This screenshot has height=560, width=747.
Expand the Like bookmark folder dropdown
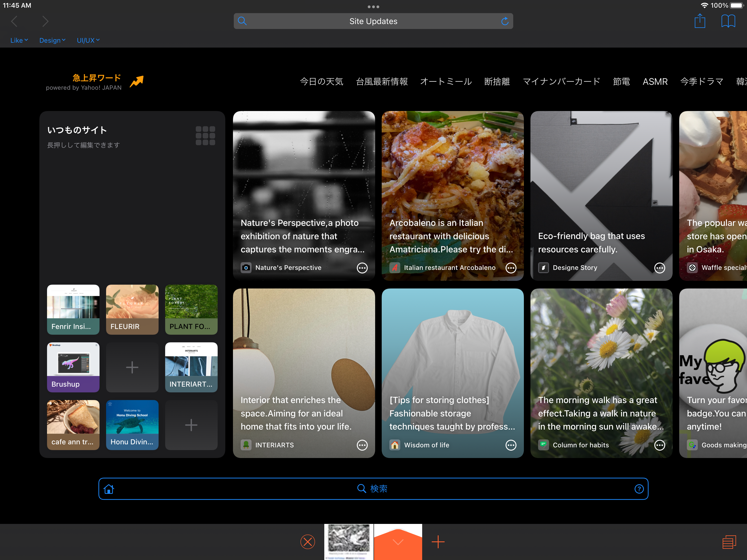pyautogui.click(x=19, y=40)
